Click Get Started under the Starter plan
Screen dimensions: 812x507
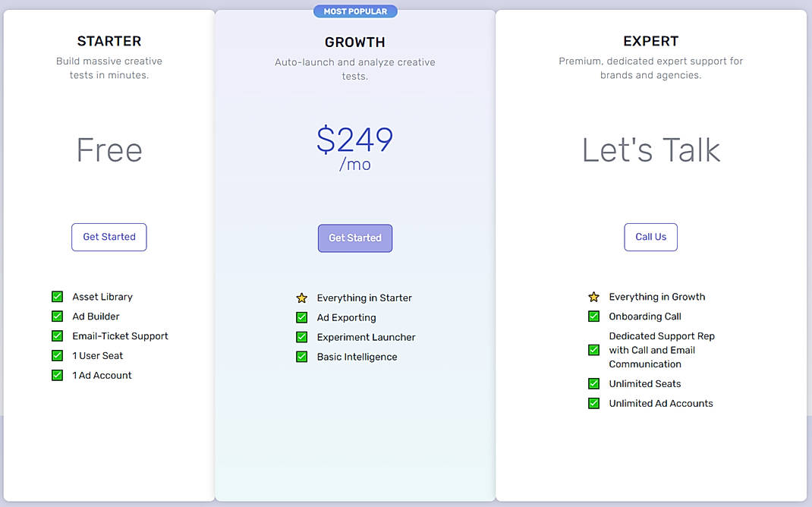109,237
